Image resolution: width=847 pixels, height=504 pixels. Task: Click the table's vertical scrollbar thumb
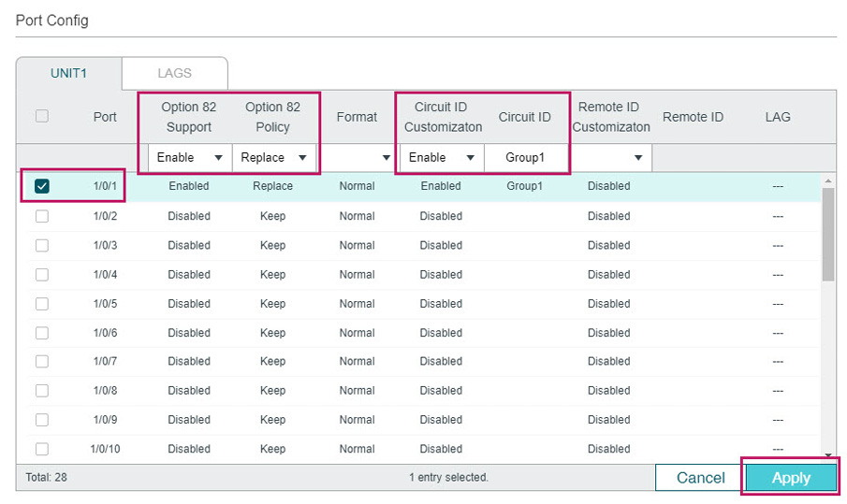pyautogui.click(x=827, y=234)
